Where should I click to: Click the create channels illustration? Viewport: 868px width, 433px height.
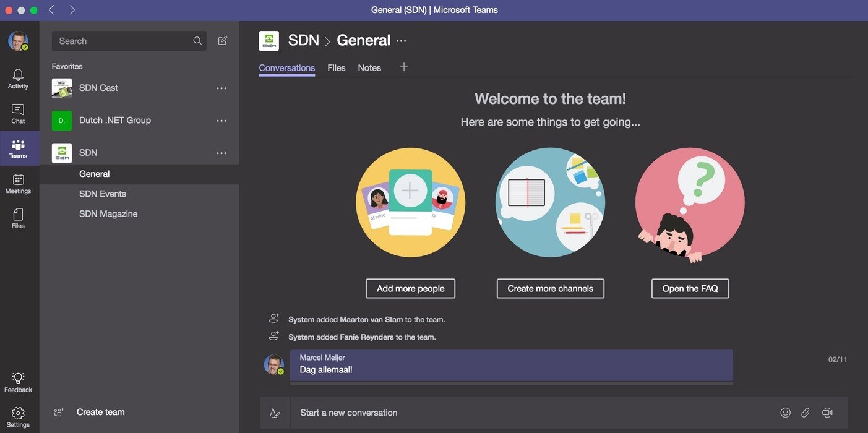551,202
